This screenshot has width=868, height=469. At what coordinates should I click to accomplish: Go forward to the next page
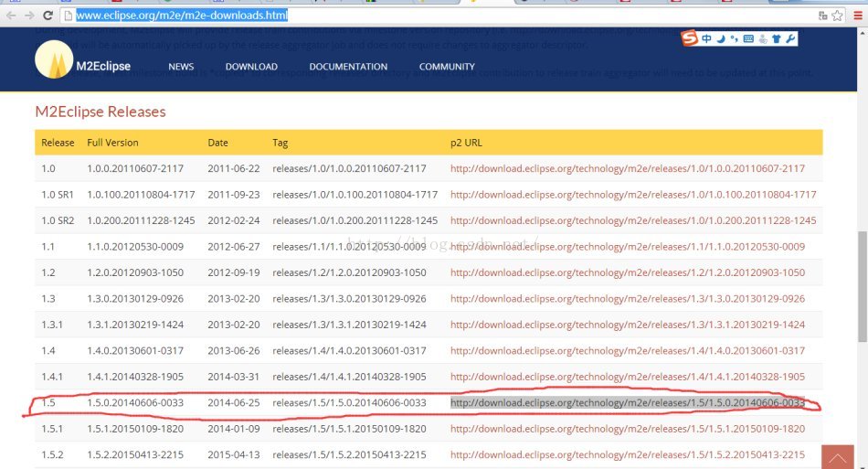(29, 16)
